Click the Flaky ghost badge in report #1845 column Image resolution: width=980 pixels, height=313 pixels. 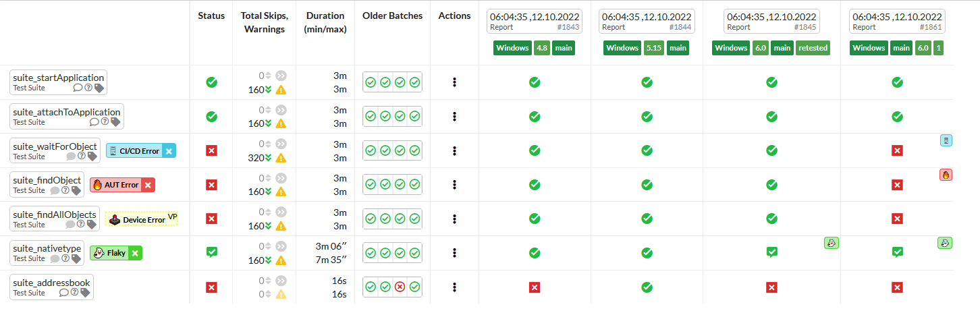[x=830, y=243]
